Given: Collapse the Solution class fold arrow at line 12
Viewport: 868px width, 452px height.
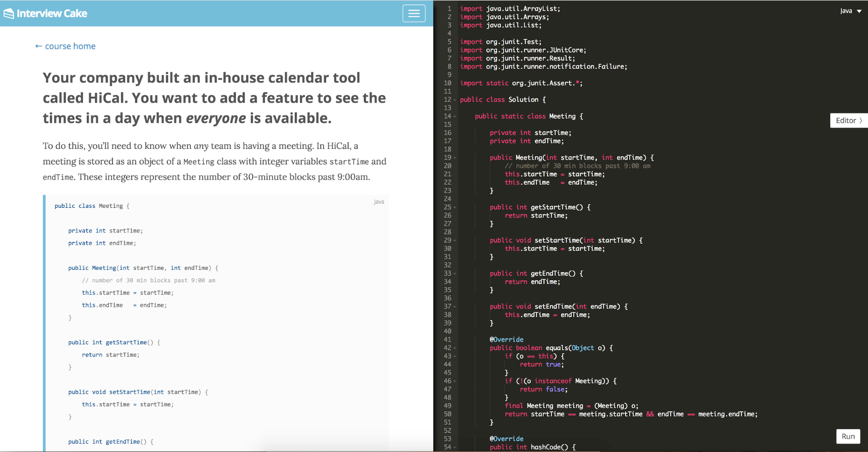Looking at the screenshot, I should (x=455, y=100).
